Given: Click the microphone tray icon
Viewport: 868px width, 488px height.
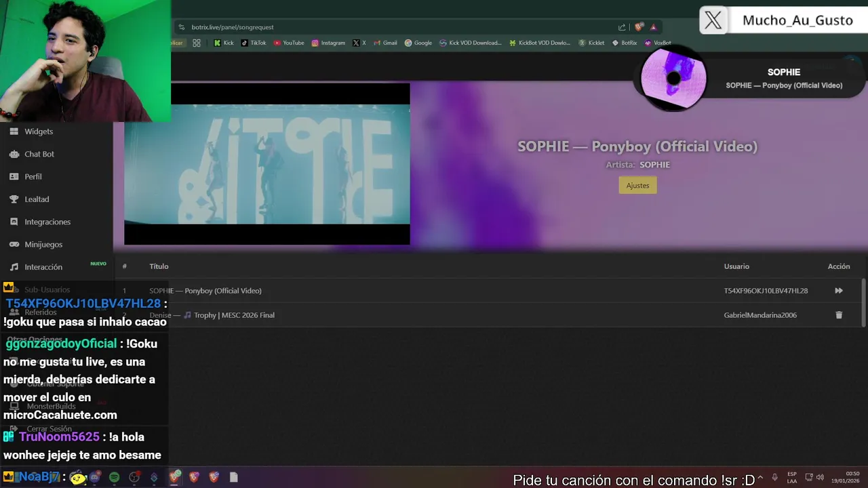Looking at the screenshot, I should [x=774, y=477].
